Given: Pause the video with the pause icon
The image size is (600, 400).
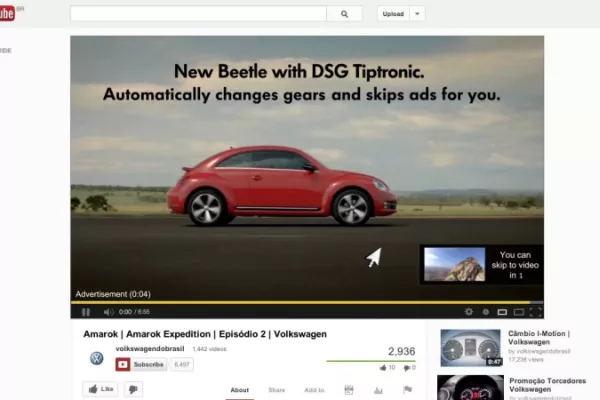Looking at the screenshot, I should [86, 312].
